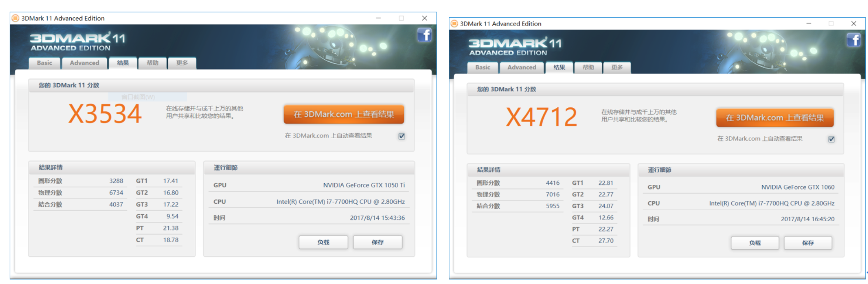Viewport: 868px width, 284px height.
Task: Click orange 3DMark.com view results button, left window
Action: [x=344, y=114]
